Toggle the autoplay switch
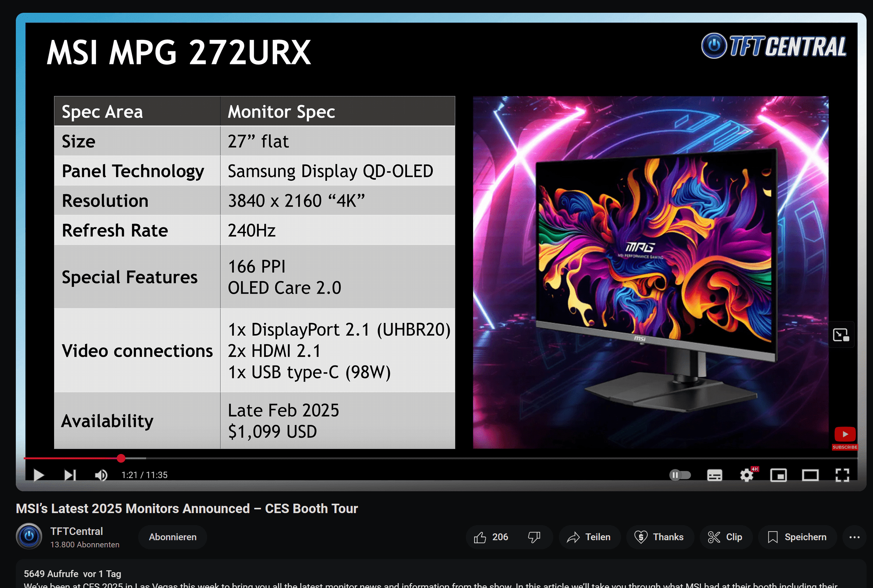Image resolution: width=873 pixels, height=588 pixels. (680, 475)
